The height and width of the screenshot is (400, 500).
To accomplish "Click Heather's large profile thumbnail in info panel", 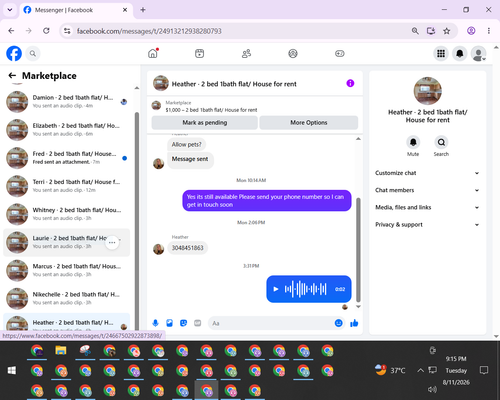I will click(428, 91).
